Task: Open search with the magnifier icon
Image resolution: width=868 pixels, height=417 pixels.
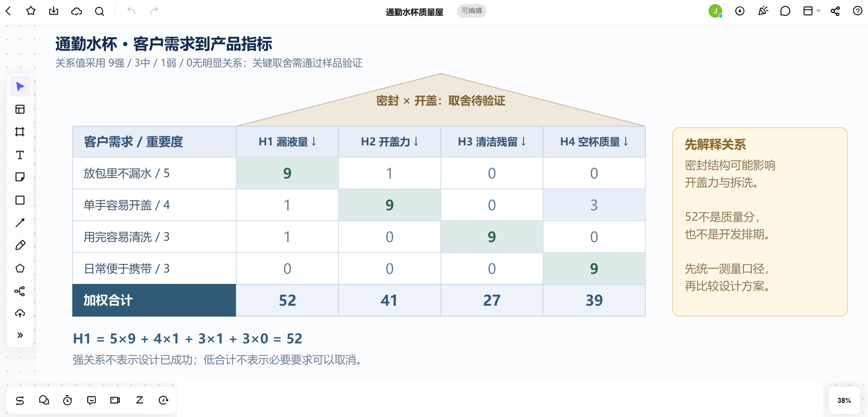Action: pos(100,11)
